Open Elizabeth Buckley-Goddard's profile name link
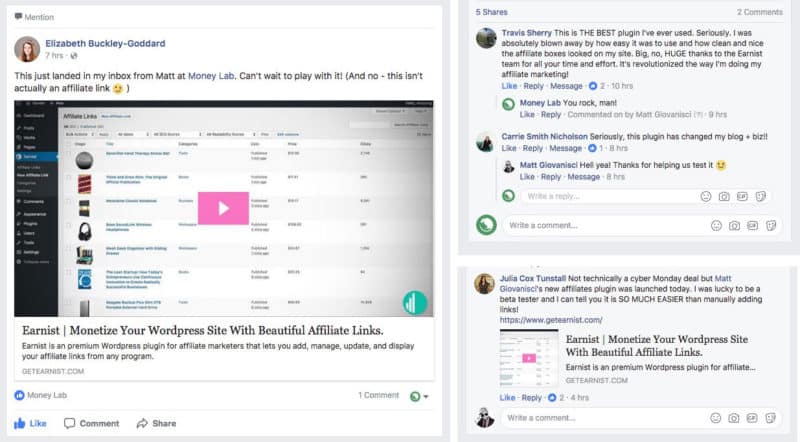The width and height of the screenshot is (800, 442). 105,43
